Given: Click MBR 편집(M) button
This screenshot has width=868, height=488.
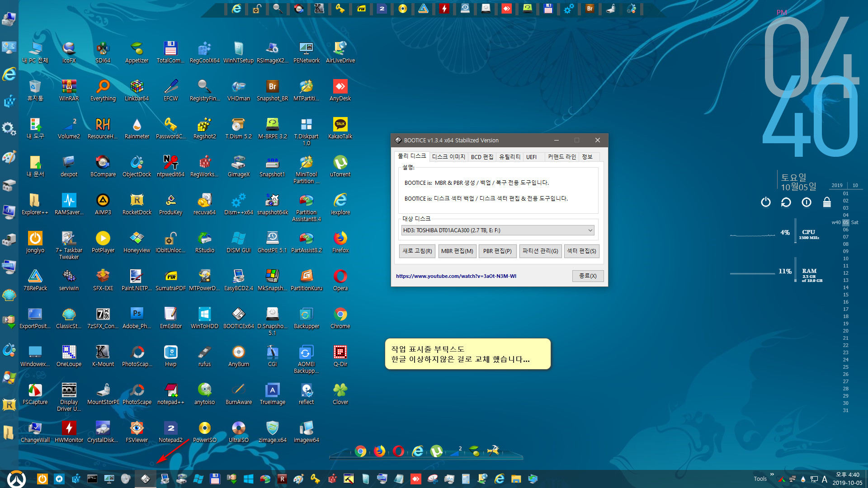Looking at the screenshot, I should pos(457,251).
